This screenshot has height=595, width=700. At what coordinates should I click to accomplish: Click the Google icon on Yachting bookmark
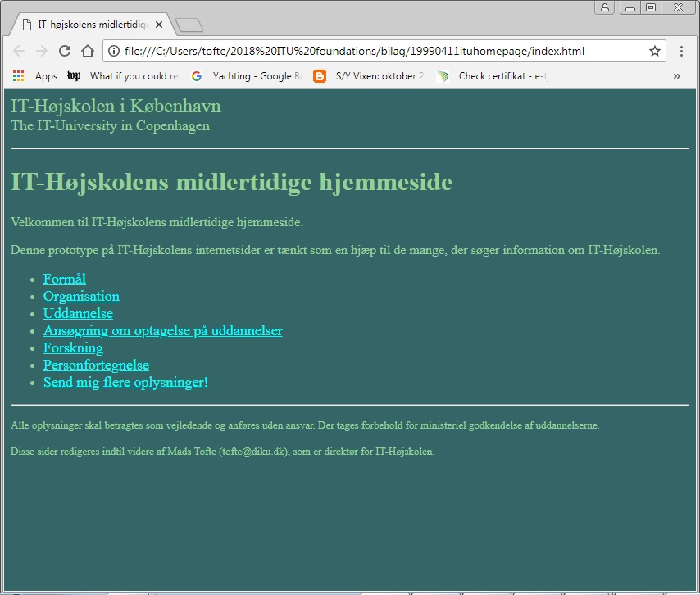tap(197, 75)
